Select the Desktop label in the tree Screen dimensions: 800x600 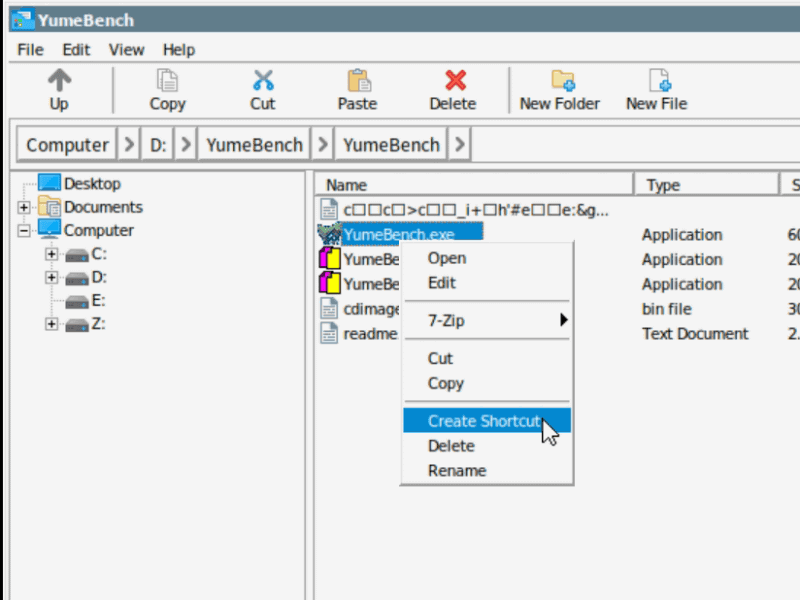point(92,184)
